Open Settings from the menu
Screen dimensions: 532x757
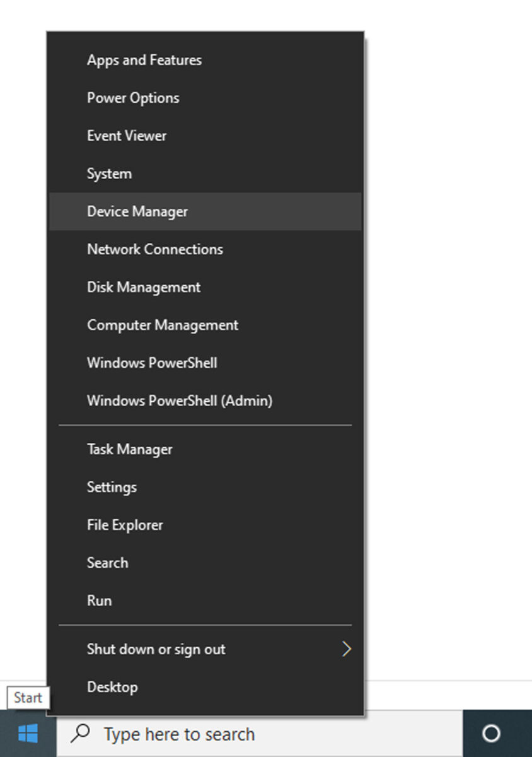pos(112,487)
